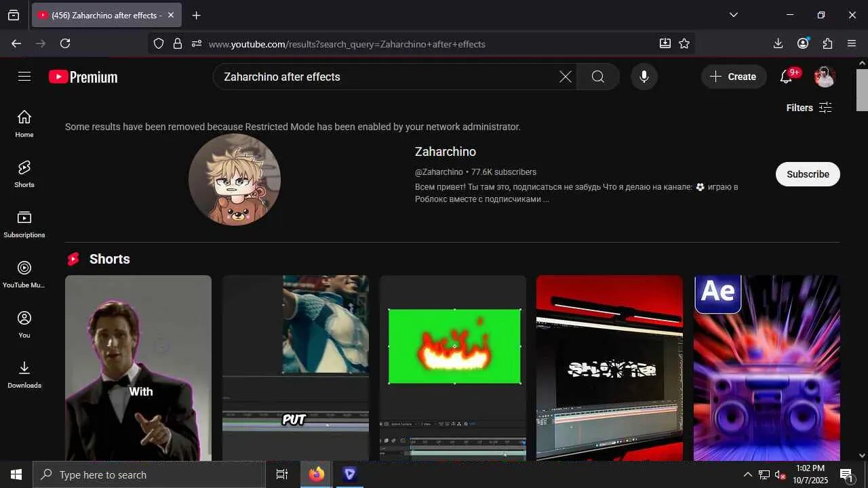Open the network tray icon
The width and height of the screenshot is (868, 488).
764,474
